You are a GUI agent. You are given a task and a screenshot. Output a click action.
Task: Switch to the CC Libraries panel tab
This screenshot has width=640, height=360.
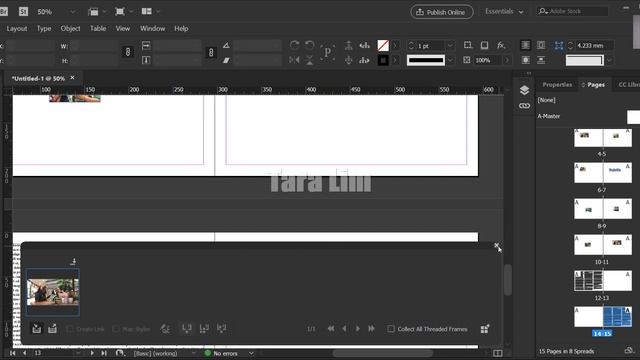pyautogui.click(x=629, y=84)
